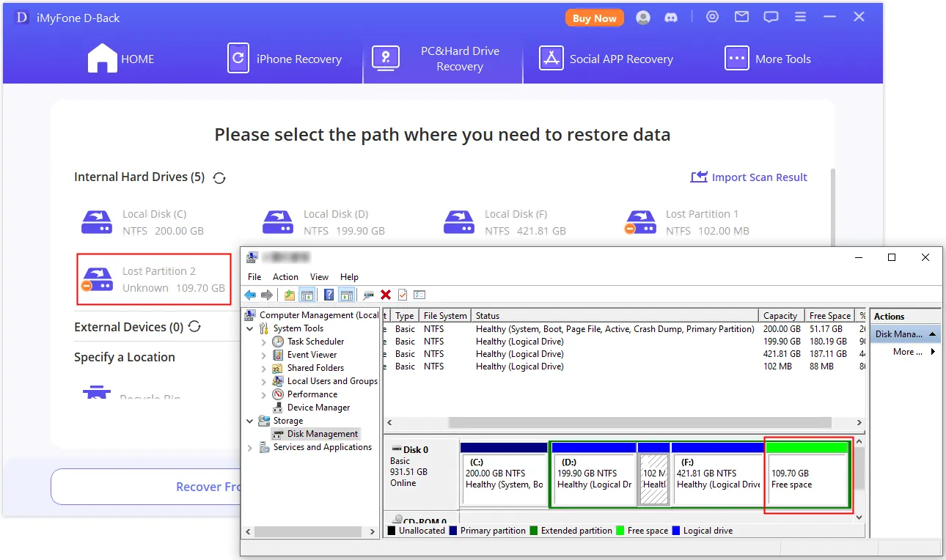946x560 pixels.
Task: Click the Properties checkmark page toolbar icon
Action: coord(403,295)
